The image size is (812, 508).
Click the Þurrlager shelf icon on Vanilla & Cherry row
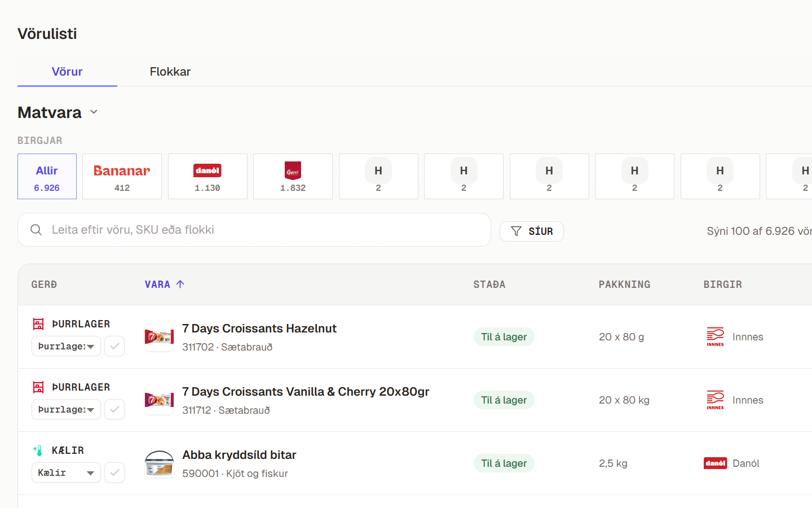[x=38, y=387]
